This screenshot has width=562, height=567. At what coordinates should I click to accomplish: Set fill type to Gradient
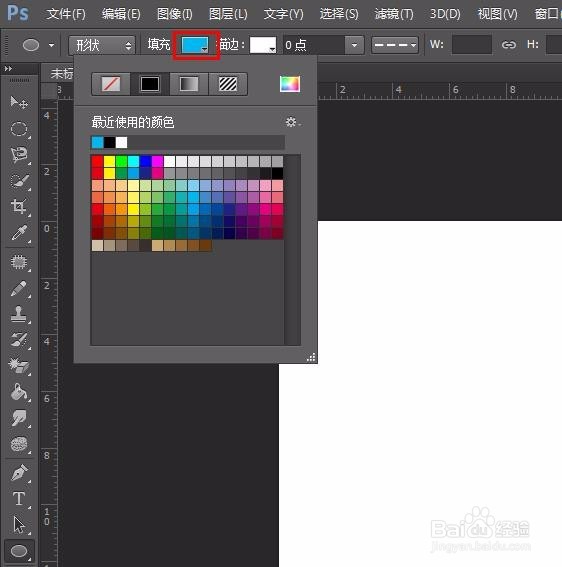coord(189,84)
